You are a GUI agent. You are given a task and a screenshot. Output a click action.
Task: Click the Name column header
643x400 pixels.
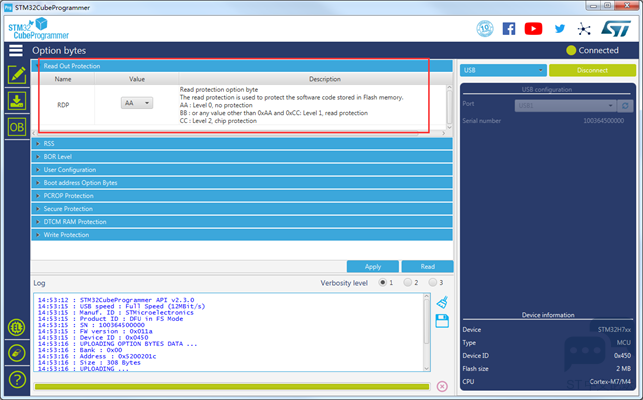(x=63, y=79)
